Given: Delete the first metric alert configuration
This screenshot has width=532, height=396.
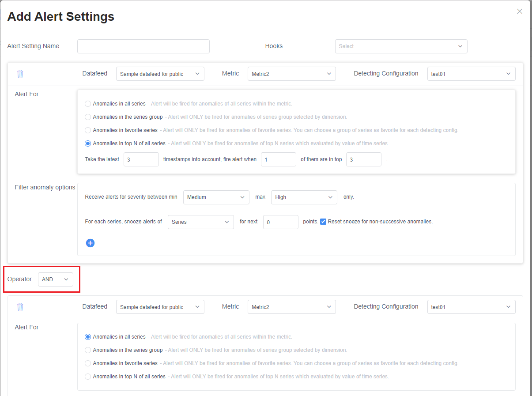Looking at the screenshot, I should click(x=20, y=74).
